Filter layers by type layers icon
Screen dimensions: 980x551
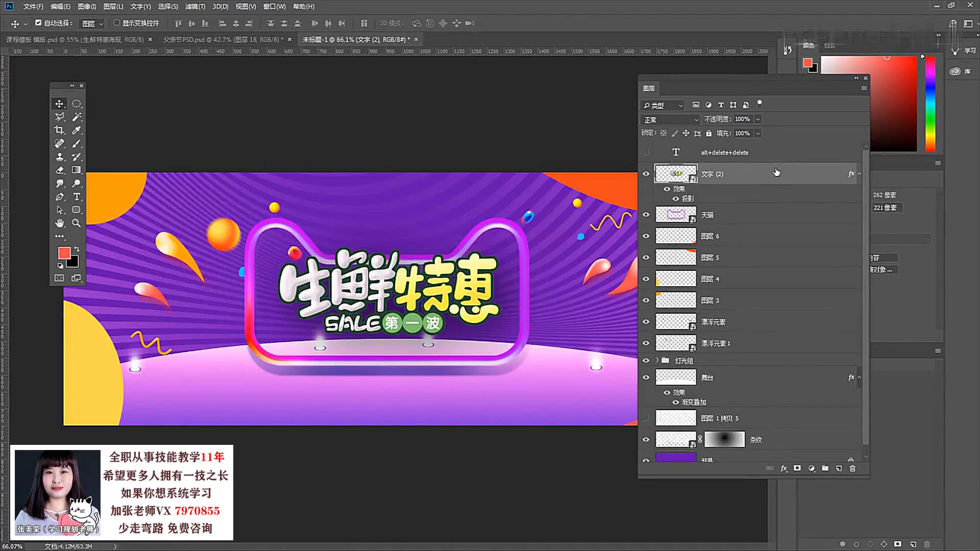click(x=721, y=105)
